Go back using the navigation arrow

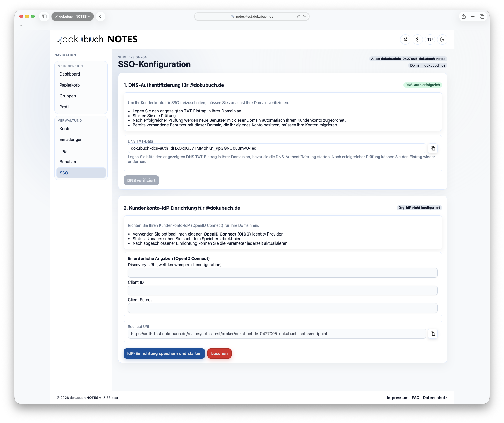tap(100, 16)
